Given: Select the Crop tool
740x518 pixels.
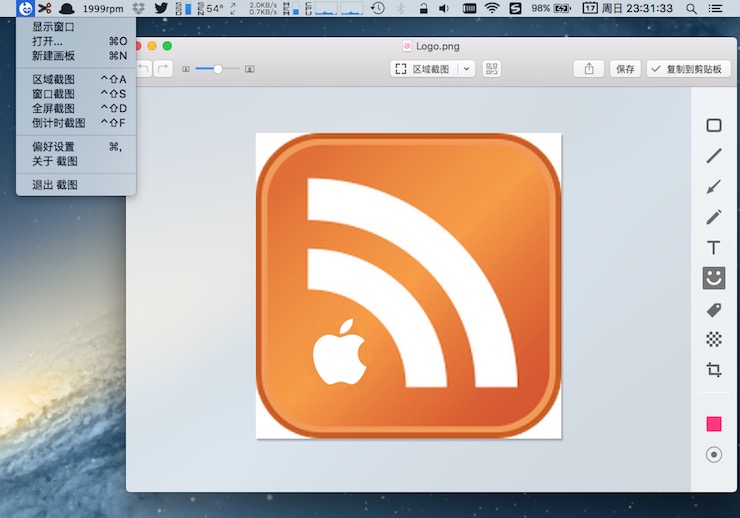Looking at the screenshot, I should (x=714, y=369).
